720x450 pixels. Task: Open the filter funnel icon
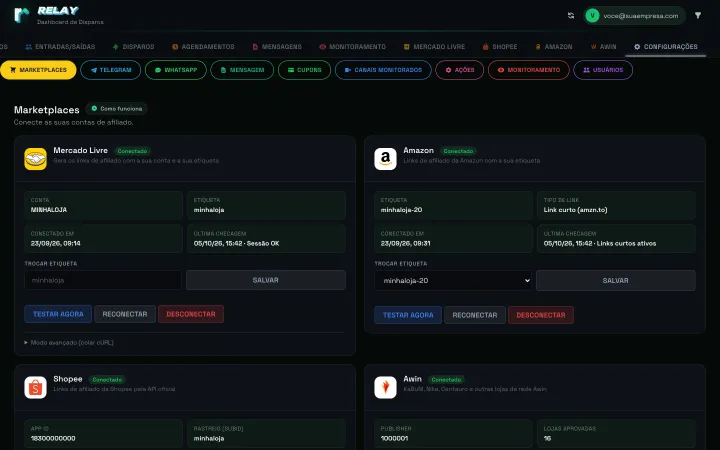(698, 16)
